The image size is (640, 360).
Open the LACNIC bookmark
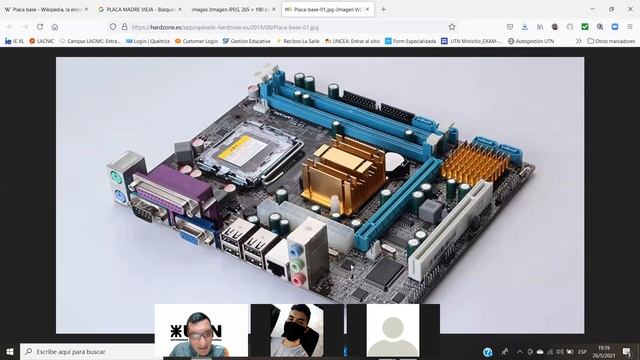pyautogui.click(x=42, y=41)
